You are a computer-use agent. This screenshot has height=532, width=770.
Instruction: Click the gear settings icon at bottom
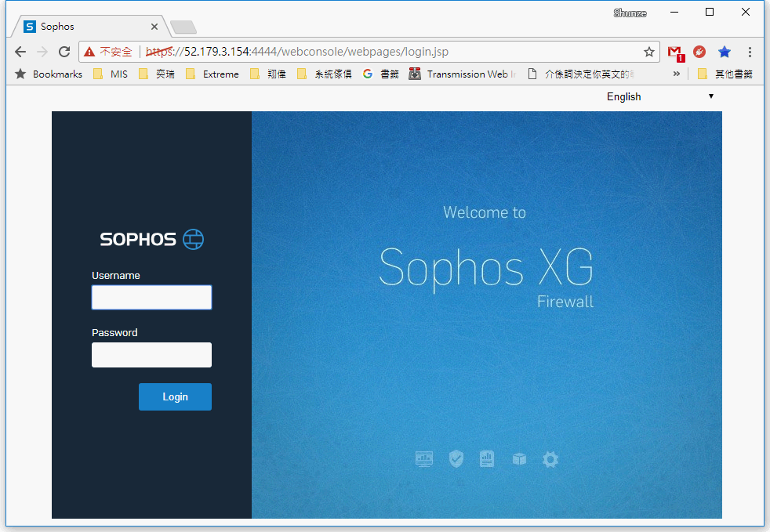(x=550, y=459)
